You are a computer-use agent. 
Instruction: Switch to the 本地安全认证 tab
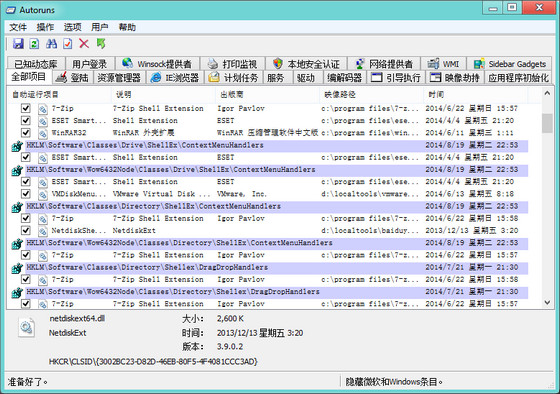pos(306,64)
